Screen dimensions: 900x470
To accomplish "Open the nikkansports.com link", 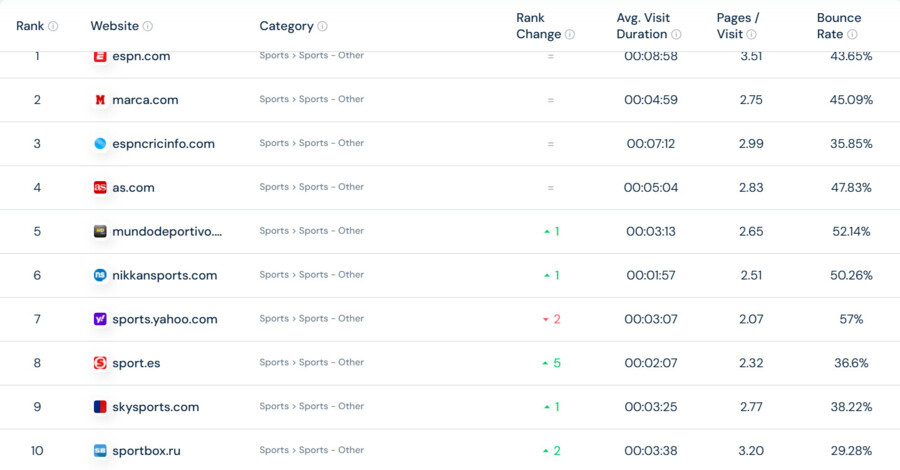I will [165, 275].
